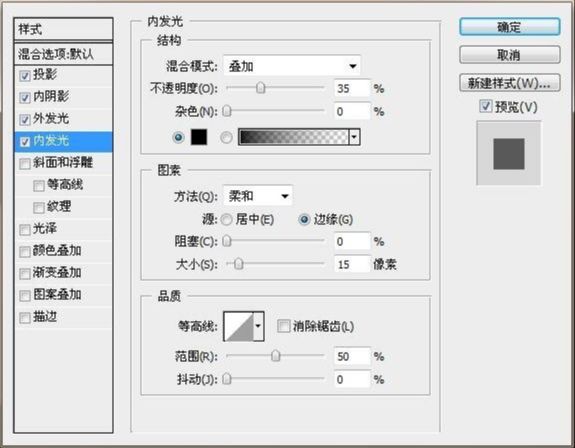This screenshot has width=575, height=448.
Task: Click the black glow color swatch
Action: 199,137
